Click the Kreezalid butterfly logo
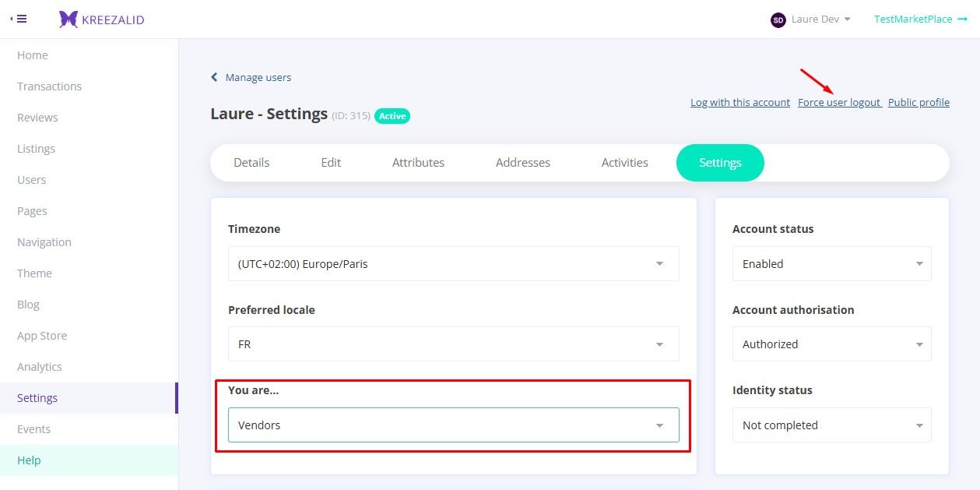980x490 pixels. coord(68,19)
